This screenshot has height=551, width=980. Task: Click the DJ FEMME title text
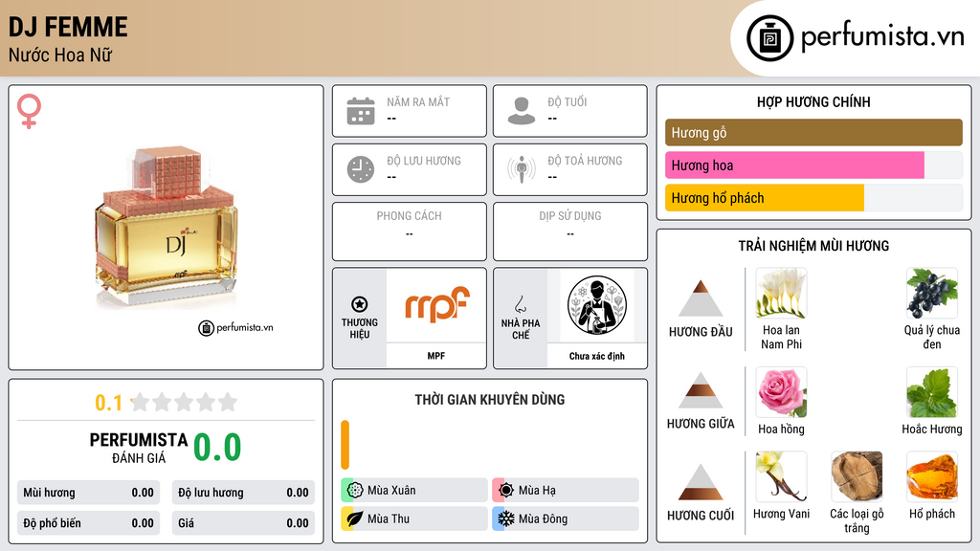(68, 27)
